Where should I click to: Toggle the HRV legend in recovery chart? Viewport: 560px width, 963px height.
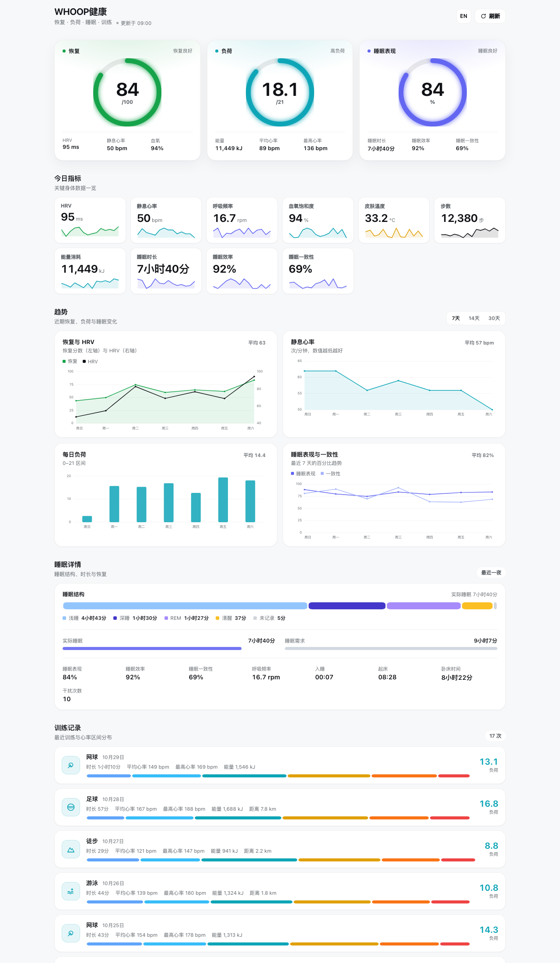pos(90,362)
